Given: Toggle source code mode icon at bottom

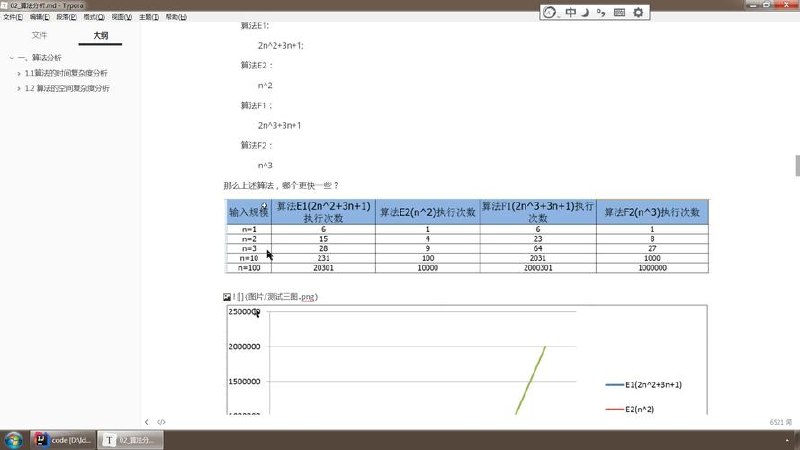Looking at the screenshot, I should click(x=161, y=422).
